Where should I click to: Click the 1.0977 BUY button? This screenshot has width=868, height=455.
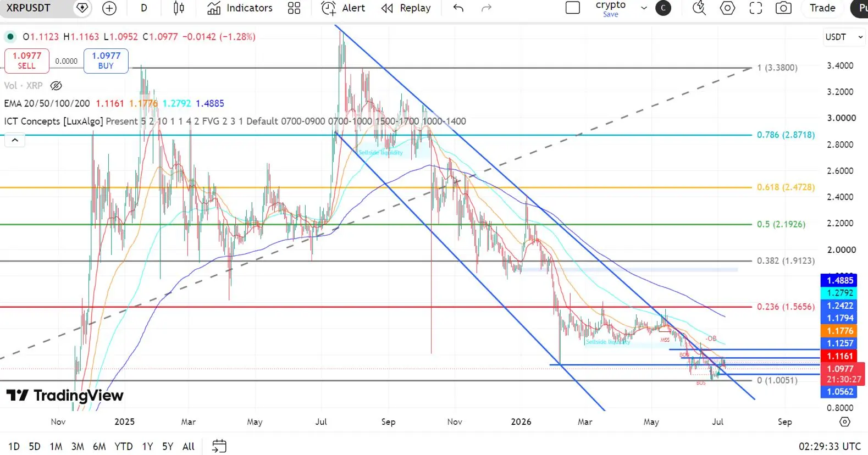click(106, 60)
